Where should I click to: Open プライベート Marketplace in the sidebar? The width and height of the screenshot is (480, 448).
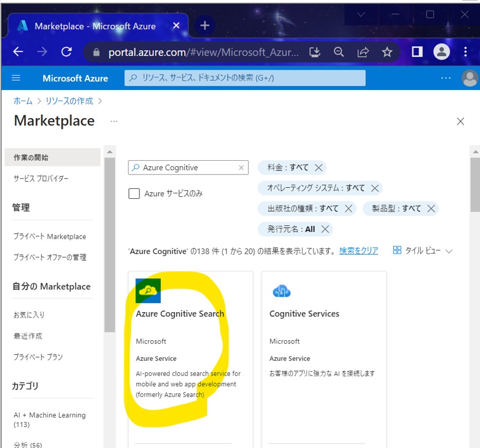[x=50, y=236]
